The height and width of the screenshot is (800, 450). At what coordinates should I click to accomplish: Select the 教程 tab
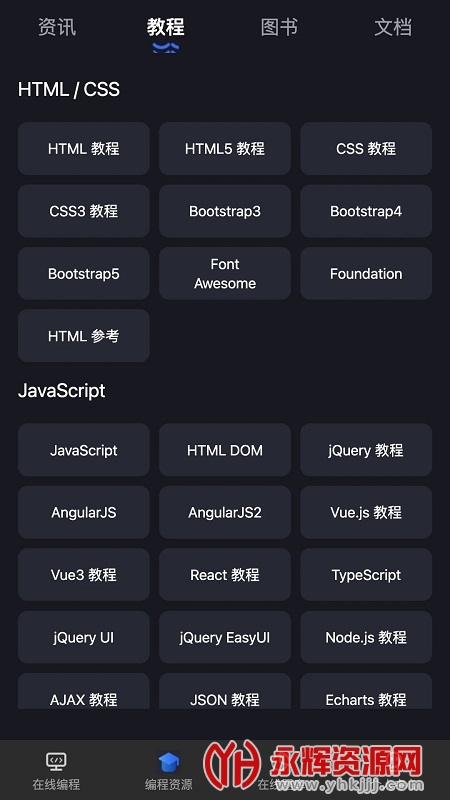(x=166, y=27)
